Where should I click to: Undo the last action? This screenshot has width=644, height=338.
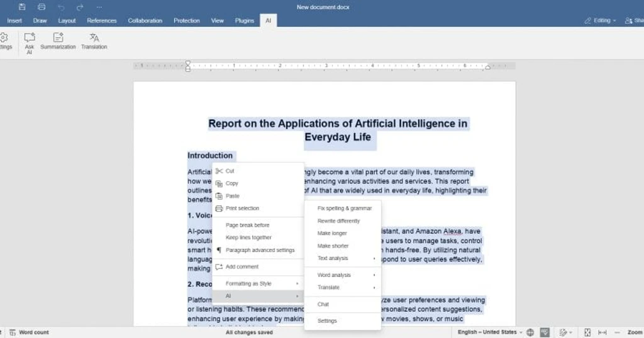pyautogui.click(x=61, y=8)
